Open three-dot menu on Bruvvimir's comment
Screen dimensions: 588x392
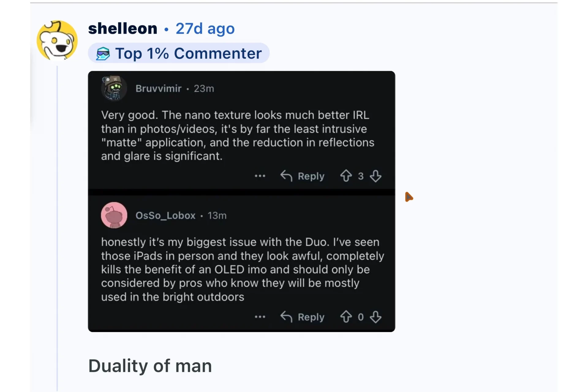point(260,176)
